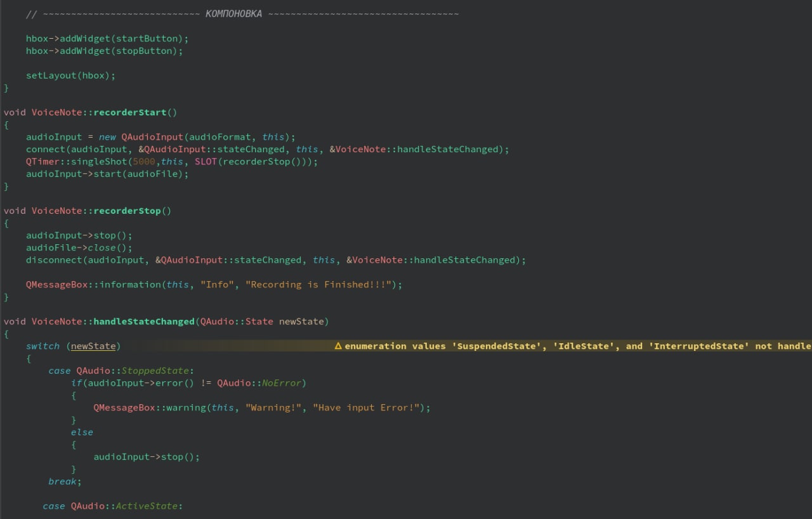Click the break keyword

[x=62, y=482]
